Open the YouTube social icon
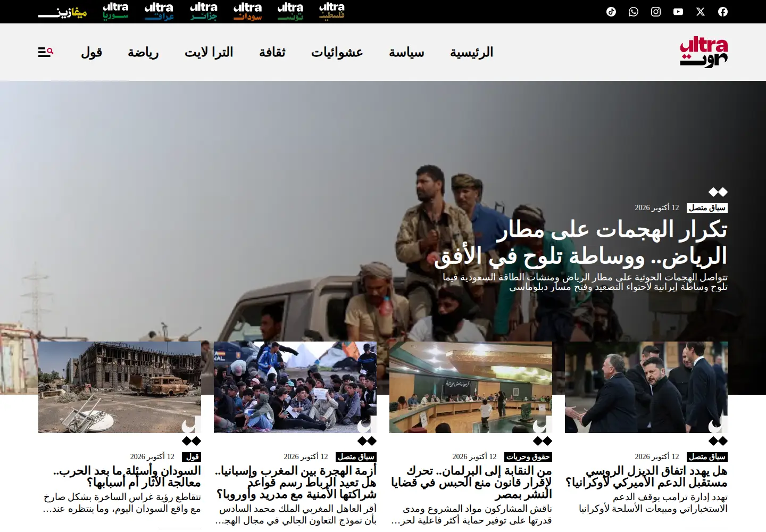The image size is (766, 532). pyautogui.click(x=678, y=12)
